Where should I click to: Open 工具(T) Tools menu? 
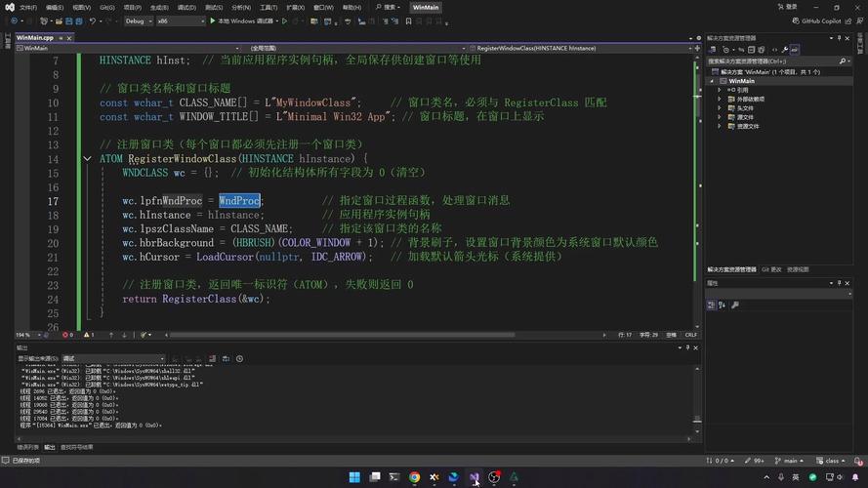[x=269, y=7]
